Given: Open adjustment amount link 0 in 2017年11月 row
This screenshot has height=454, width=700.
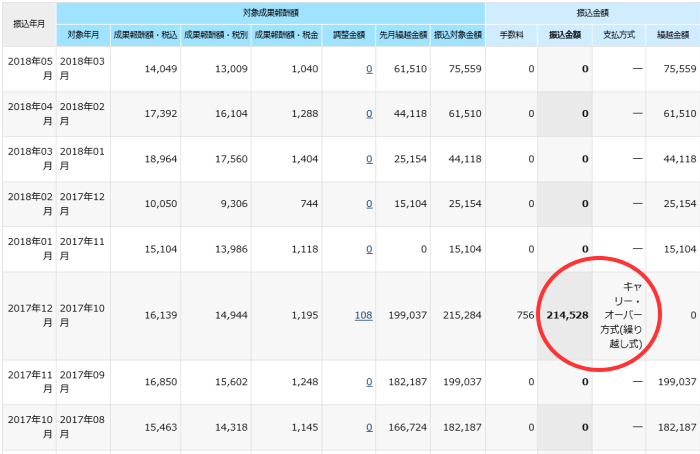Looking at the screenshot, I should pyautogui.click(x=369, y=382).
